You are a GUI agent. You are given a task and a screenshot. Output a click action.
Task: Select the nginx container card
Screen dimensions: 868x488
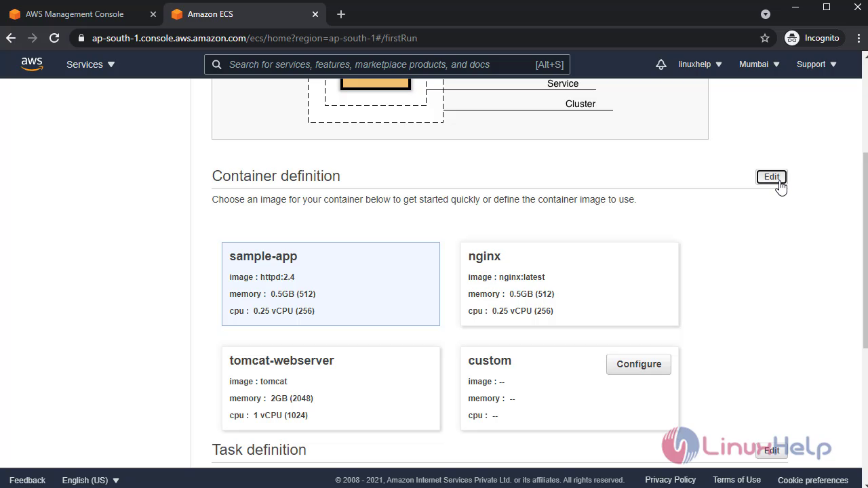(x=570, y=284)
